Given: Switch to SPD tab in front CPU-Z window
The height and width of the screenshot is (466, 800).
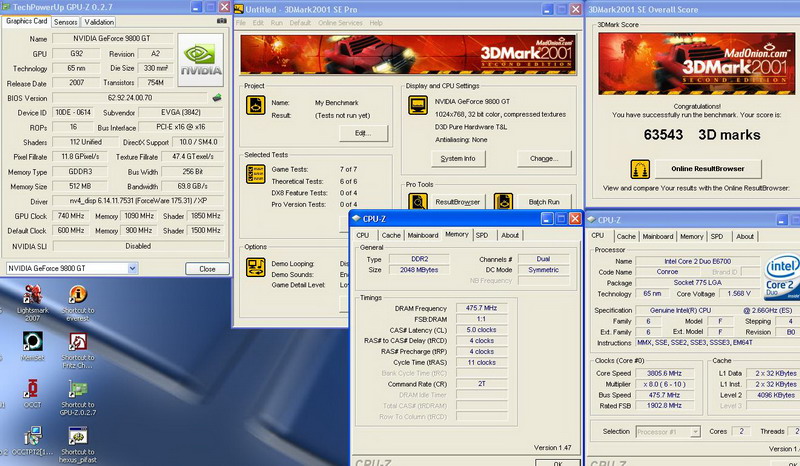Looking at the screenshot, I should tap(482, 235).
